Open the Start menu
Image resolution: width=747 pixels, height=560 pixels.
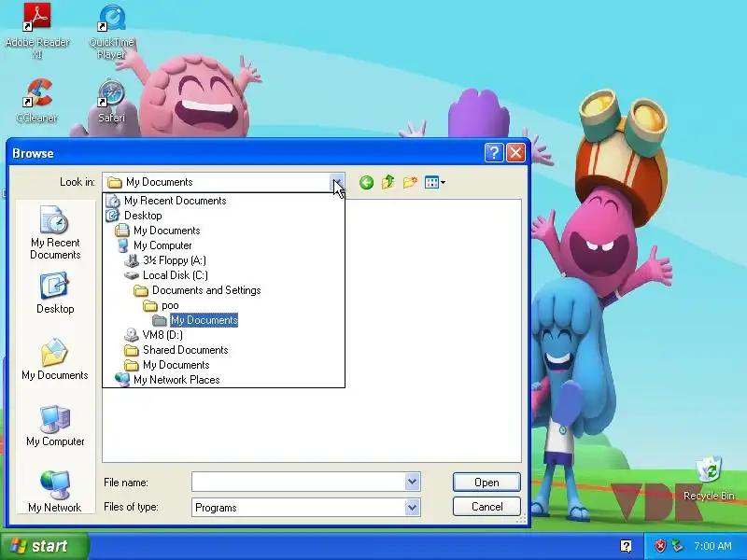45,546
